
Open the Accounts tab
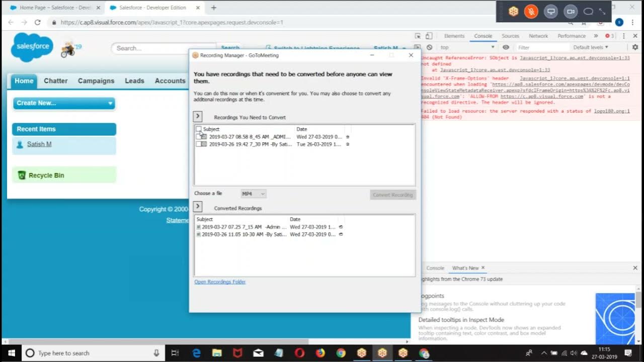click(x=170, y=81)
